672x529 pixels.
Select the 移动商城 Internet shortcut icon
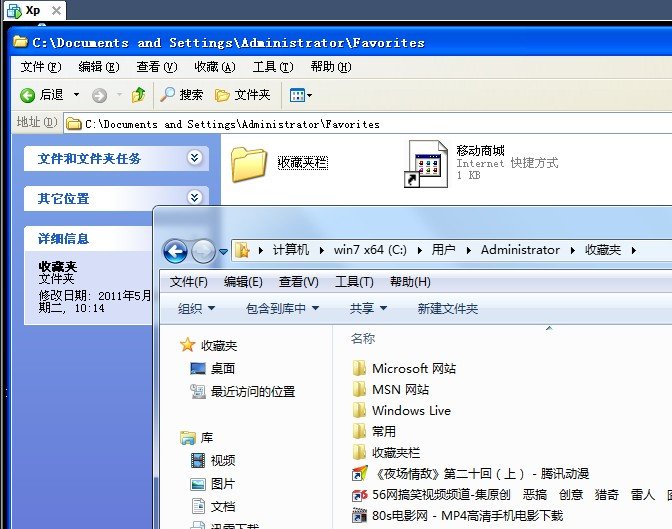tap(426, 164)
